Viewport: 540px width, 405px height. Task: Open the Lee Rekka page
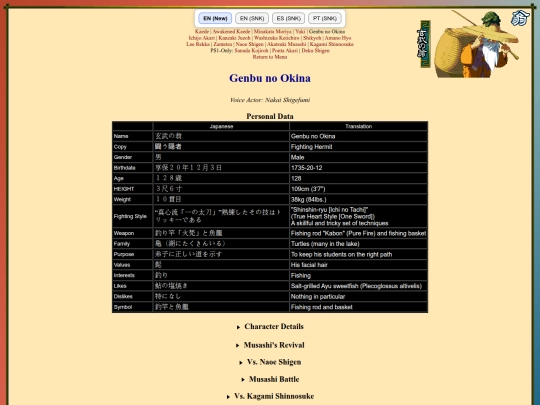[x=198, y=44]
